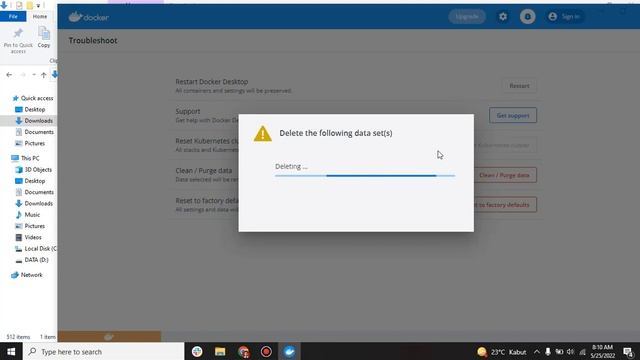Viewport: 640px width, 360px height.
Task: Open Docker settings gear icon
Action: 503,17
